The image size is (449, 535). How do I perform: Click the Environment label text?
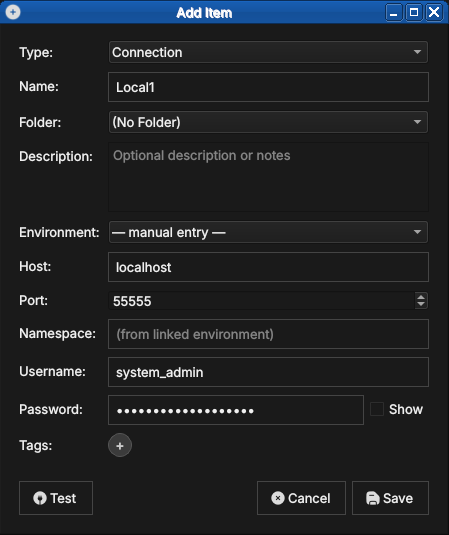59,232
